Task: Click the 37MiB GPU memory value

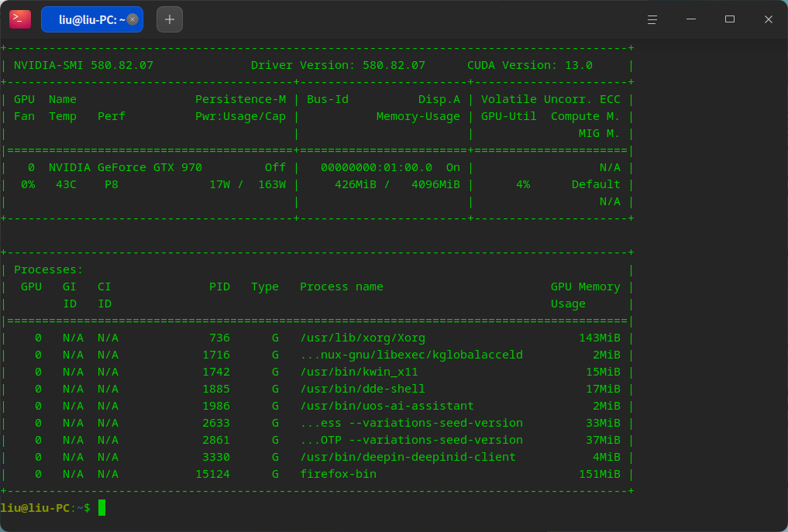Action: [x=603, y=440]
